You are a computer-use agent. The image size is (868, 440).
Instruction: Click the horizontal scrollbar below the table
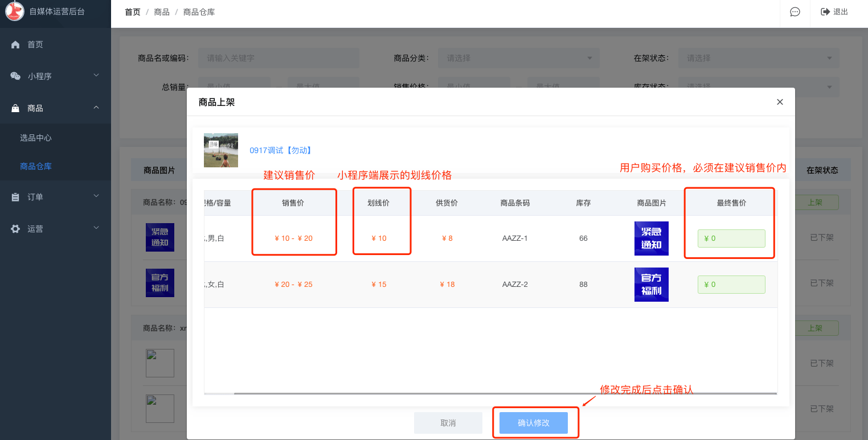tap(505, 393)
